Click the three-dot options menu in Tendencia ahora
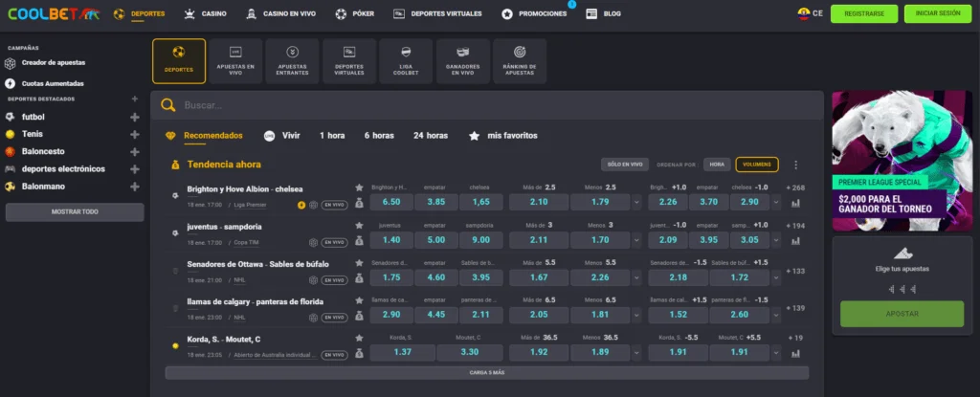Screen dimensions: 980x397 (795, 165)
